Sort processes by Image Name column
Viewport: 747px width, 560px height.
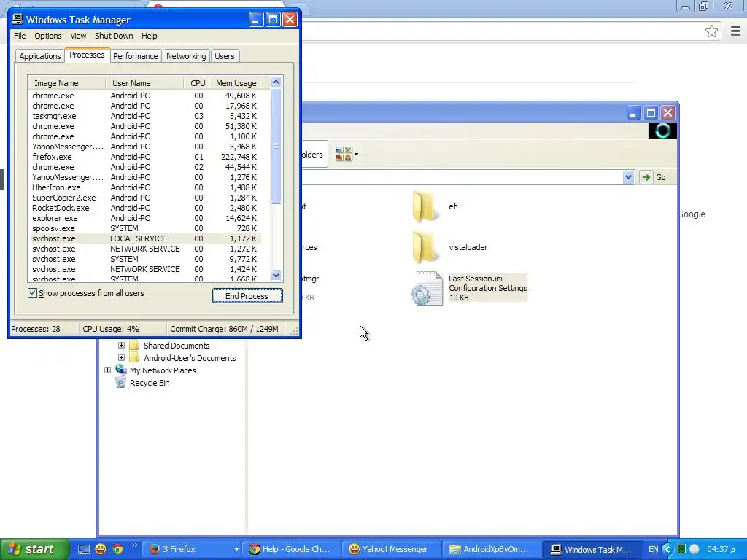click(x=66, y=83)
